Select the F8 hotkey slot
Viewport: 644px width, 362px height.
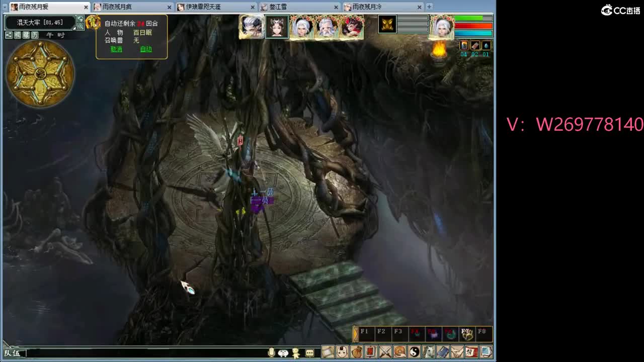tap(484, 334)
